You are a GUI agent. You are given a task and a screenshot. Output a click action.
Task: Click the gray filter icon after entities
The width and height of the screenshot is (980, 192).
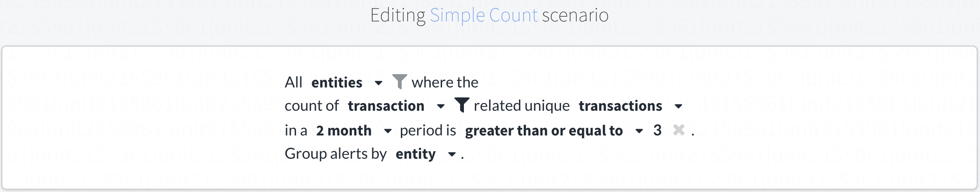click(399, 82)
